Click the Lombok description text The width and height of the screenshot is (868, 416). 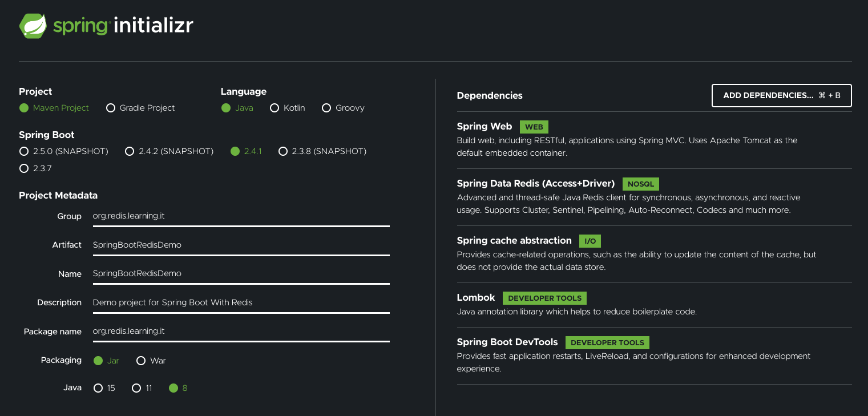point(577,312)
